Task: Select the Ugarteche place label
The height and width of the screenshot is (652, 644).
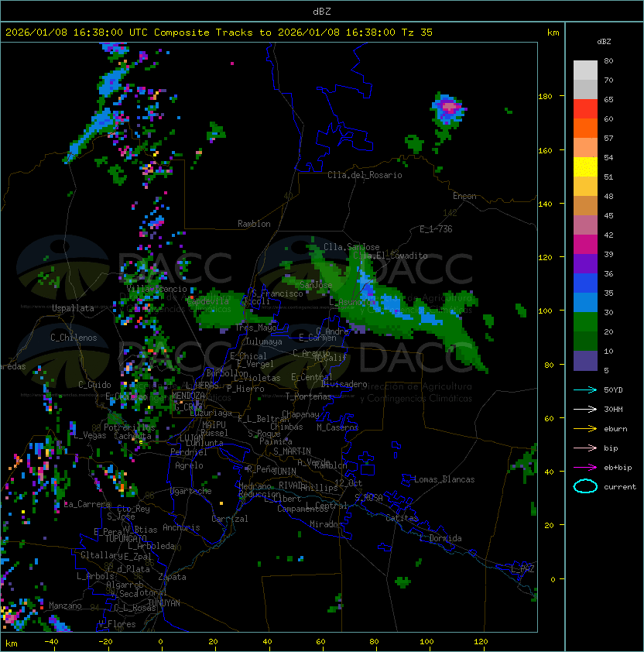Action: click(x=191, y=491)
